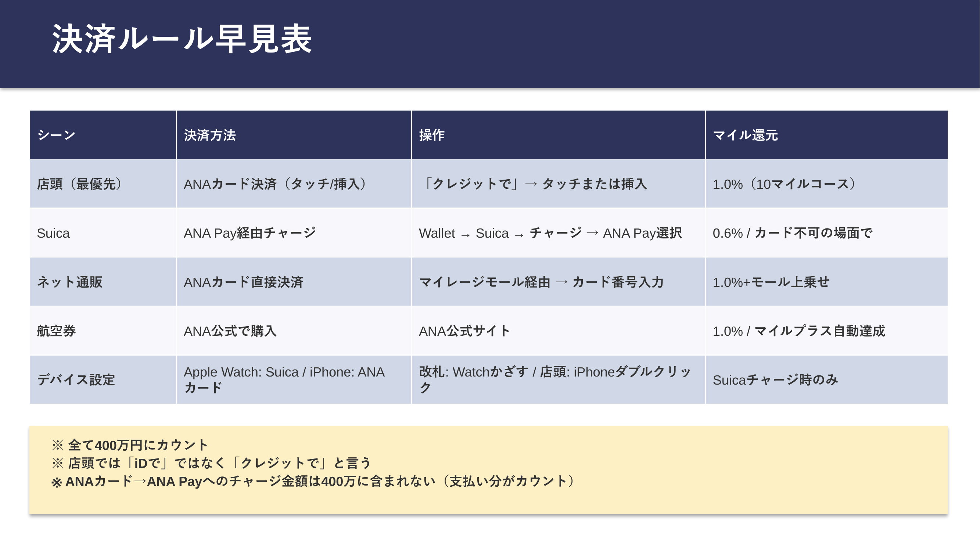Click the 操作 header cell
The image size is (980, 551).
point(431,135)
